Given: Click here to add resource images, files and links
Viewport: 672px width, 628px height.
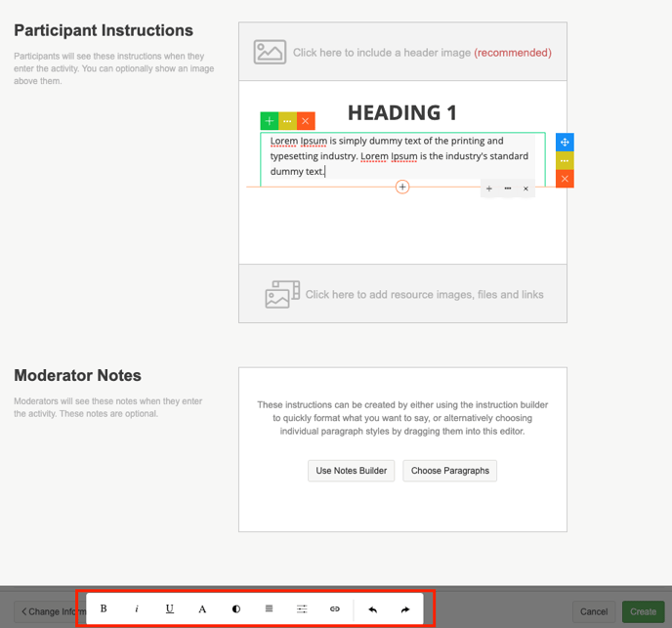Looking at the screenshot, I should pyautogui.click(x=402, y=294).
